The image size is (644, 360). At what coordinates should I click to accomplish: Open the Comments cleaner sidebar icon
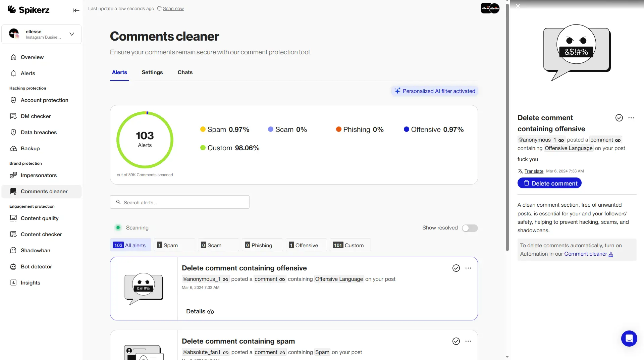point(13,192)
